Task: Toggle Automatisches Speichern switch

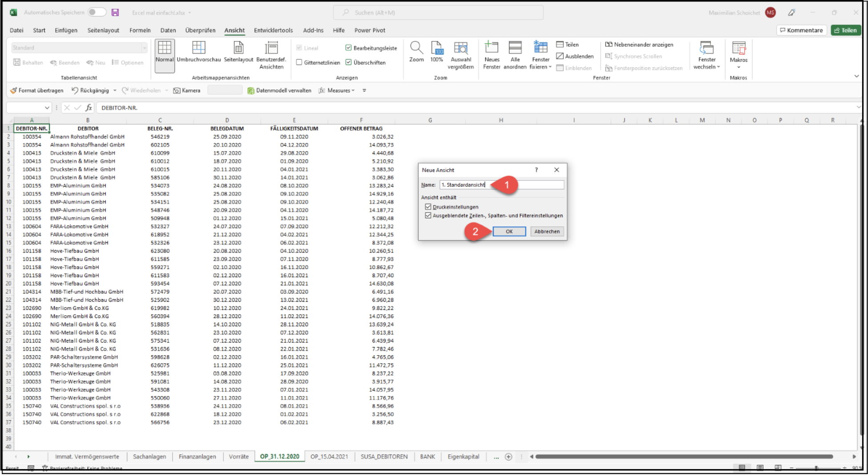Action: pos(97,12)
